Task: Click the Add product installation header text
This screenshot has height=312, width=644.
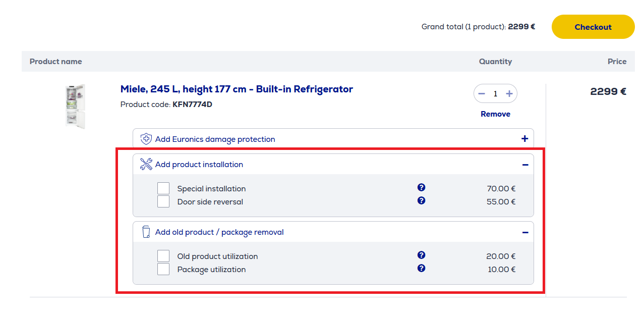Action: [x=199, y=165]
